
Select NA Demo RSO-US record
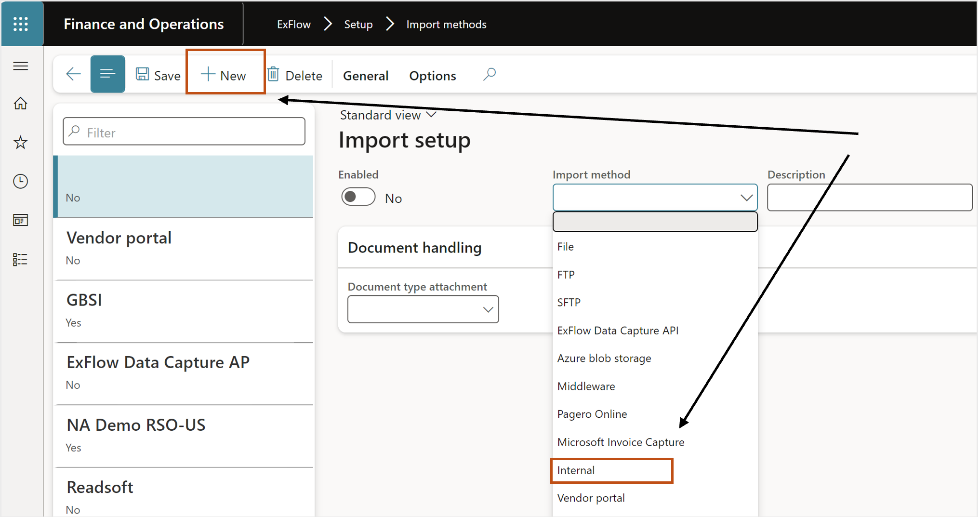pos(184,436)
